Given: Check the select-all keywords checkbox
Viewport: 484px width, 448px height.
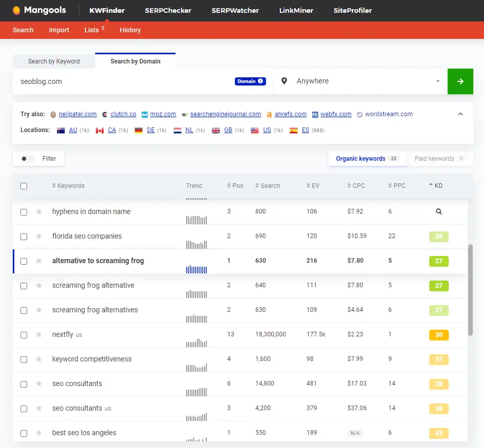Looking at the screenshot, I should (24, 186).
